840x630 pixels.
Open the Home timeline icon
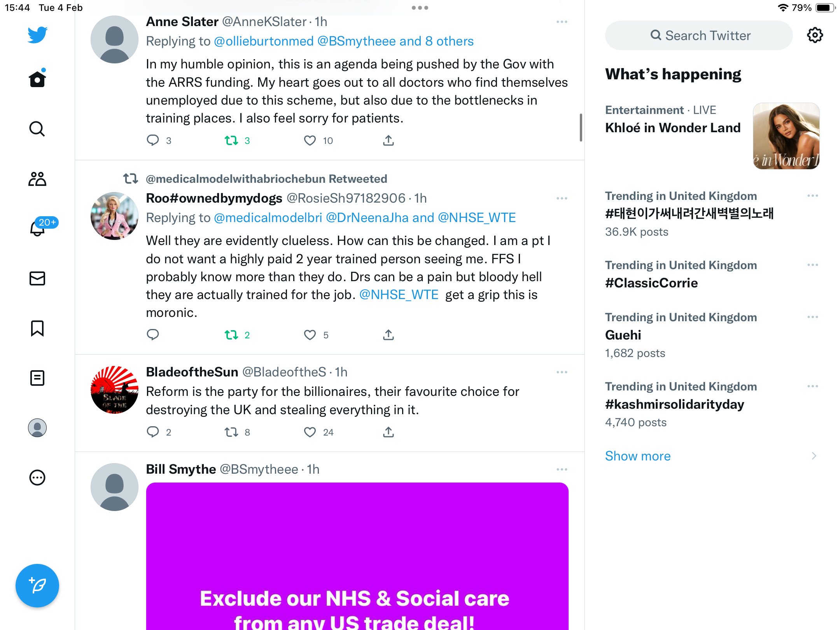pyautogui.click(x=37, y=79)
